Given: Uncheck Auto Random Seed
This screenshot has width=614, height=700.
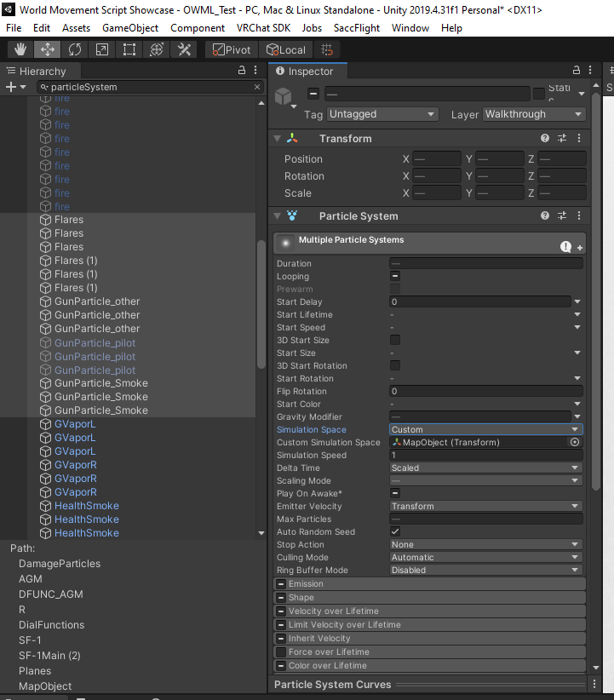Looking at the screenshot, I should (395, 531).
